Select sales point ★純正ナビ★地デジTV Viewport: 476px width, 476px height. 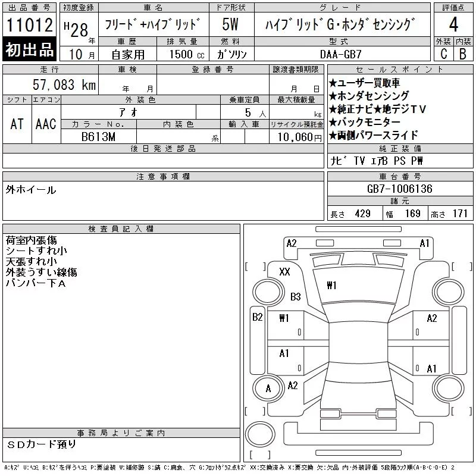(377, 109)
